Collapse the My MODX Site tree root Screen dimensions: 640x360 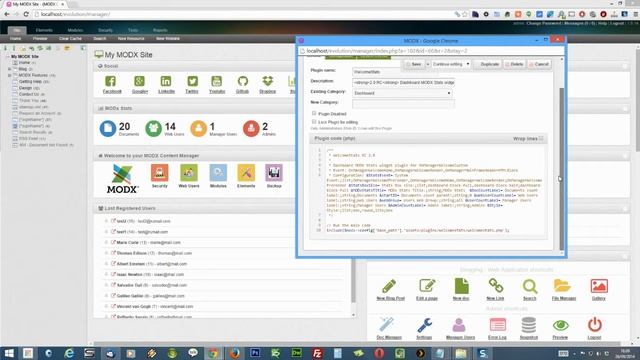pos(7,56)
